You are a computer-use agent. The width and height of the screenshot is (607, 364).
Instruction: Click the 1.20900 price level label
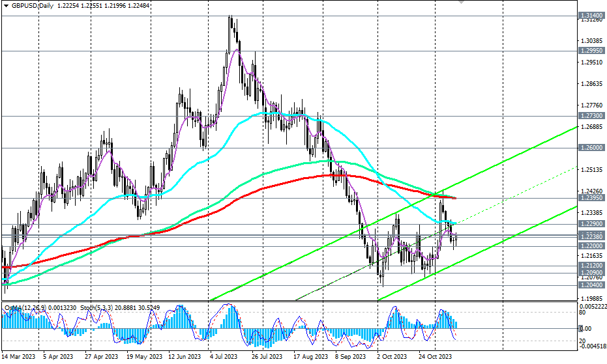pyautogui.click(x=591, y=273)
